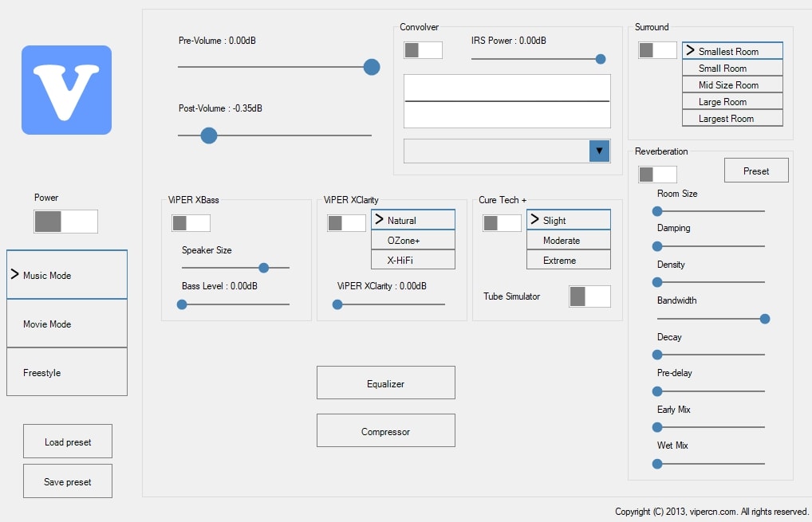
Task: Click the Pre-Volume : 0.00dB label
Action: pyautogui.click(x=217, y=41)
